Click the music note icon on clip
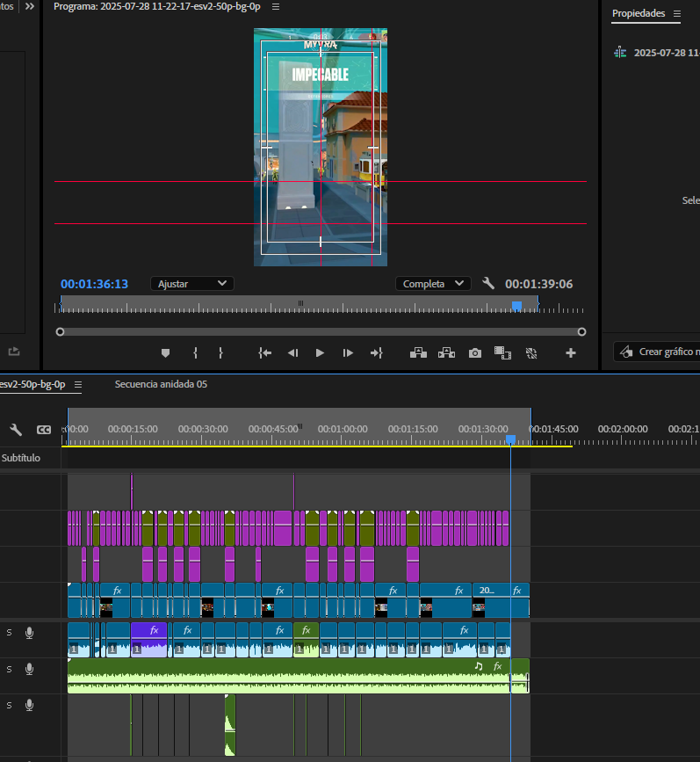700x762 pixels. pos(479,666)
